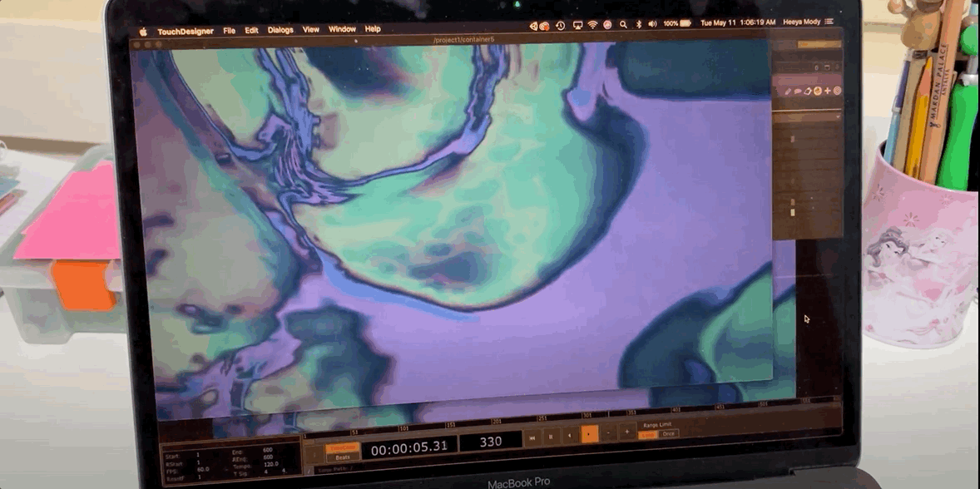The image size is (980, 489).
Task: Enable Loop range limit
Action: pyautogui.click(x=647, y=435)
